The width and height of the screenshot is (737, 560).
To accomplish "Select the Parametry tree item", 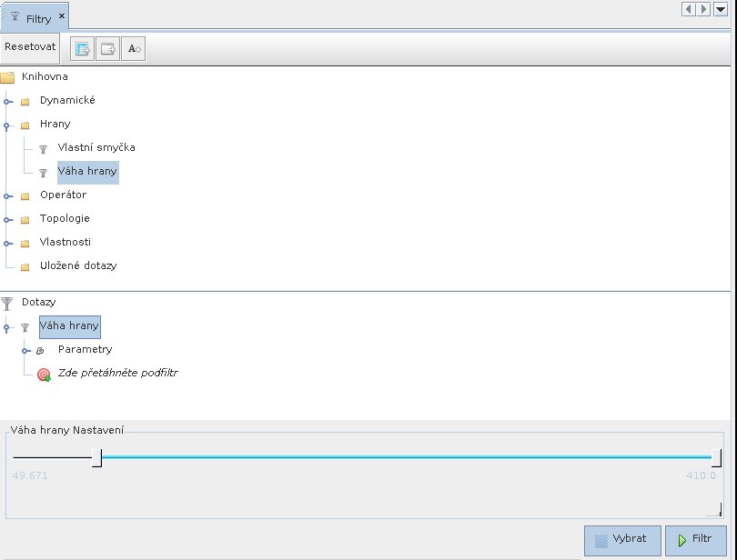I will tap(86, 349).
